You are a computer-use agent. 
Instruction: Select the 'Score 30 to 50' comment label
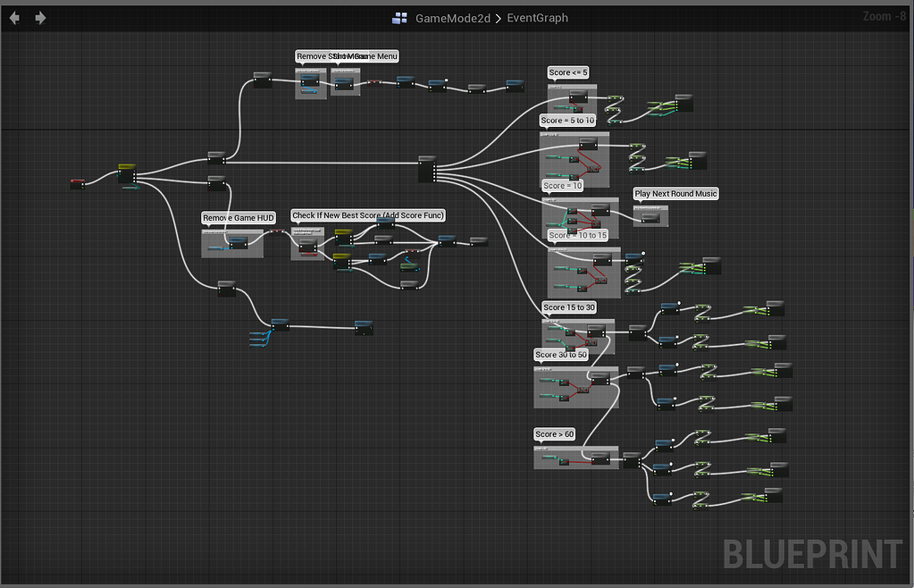[x=561, y=354]
